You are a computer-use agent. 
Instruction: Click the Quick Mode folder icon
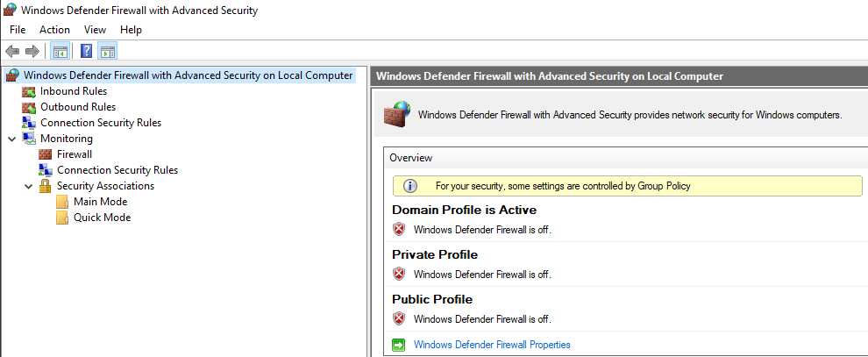(62, 218)
